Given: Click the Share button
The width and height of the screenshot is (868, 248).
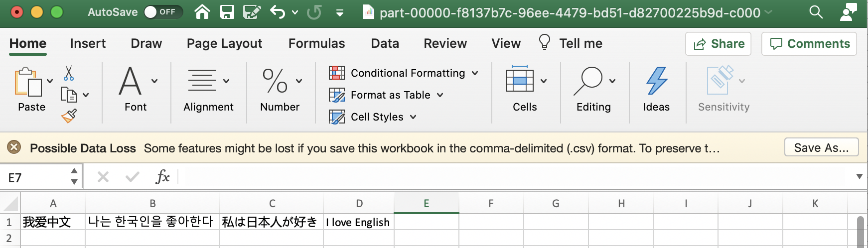Looking at the screenshot, I should tap(718, 44).
